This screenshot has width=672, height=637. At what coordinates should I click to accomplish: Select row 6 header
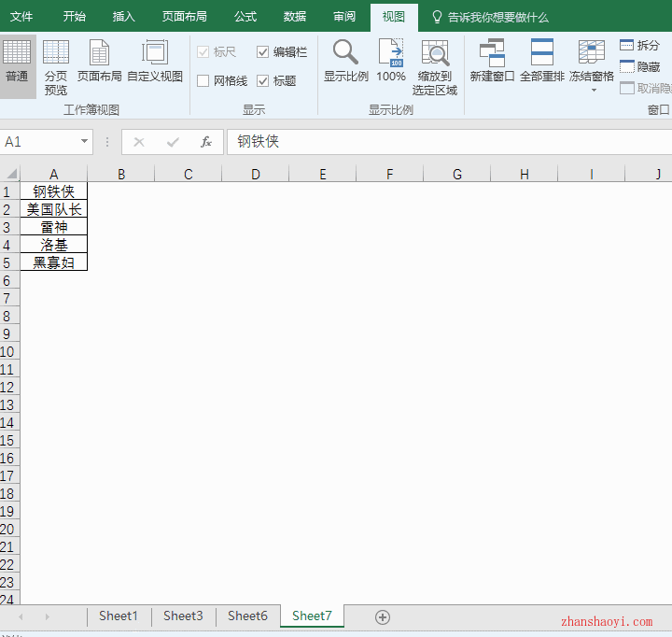click(9, 280)
